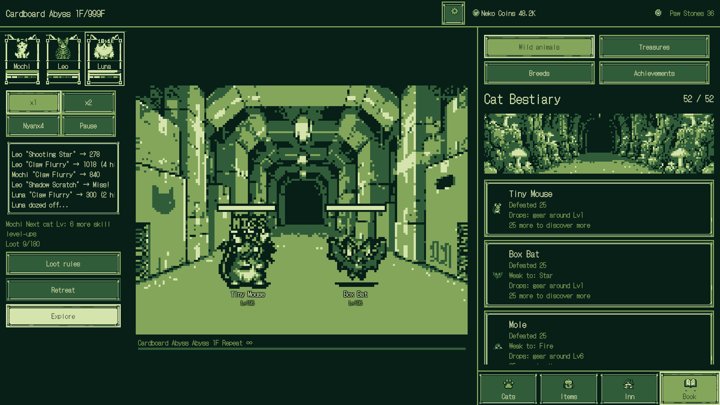Click 'Weak to: Star' under Box Bat

530,276
